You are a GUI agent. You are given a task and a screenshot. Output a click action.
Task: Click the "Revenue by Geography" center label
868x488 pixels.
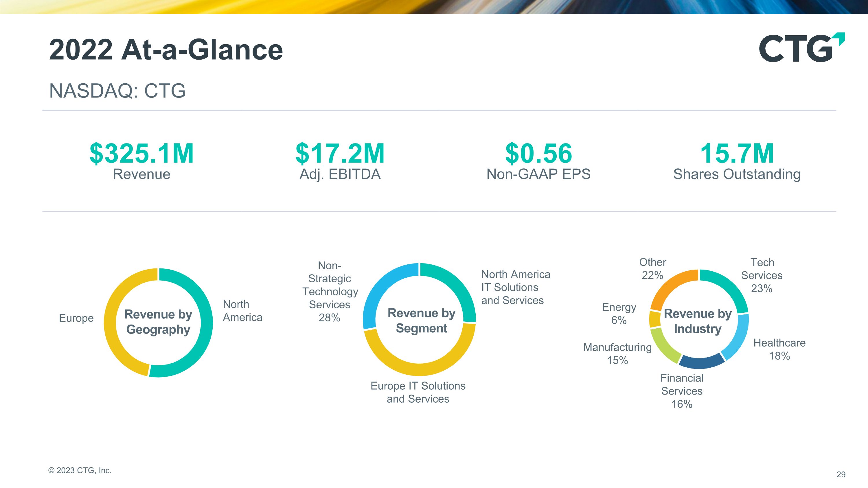(x=158, y=322)
